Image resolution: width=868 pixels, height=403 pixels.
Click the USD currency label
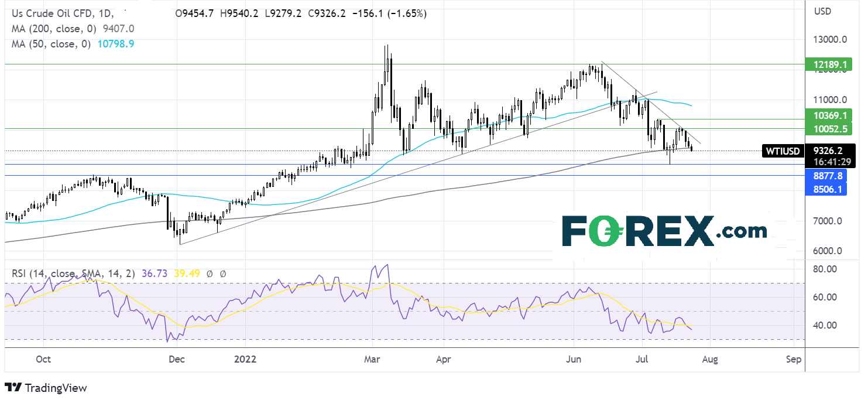823,11
